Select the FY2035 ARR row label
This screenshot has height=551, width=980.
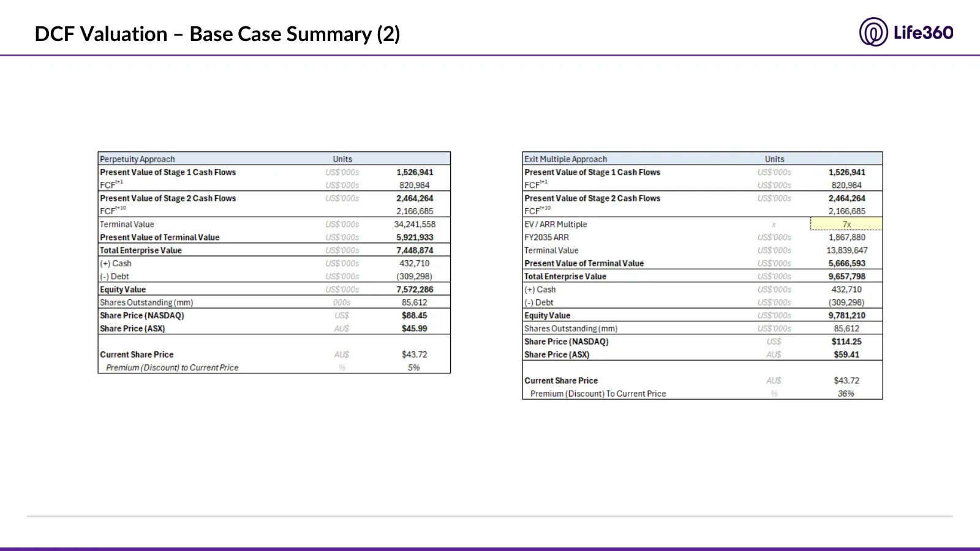[x=546, y=238]
